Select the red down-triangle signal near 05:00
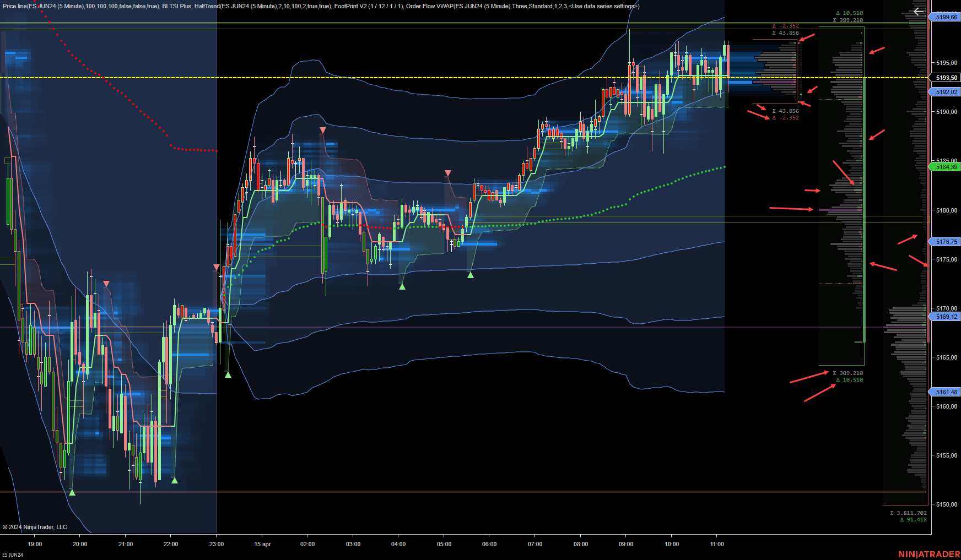This screenshot has width=961, height=560. tap(448, 173)
